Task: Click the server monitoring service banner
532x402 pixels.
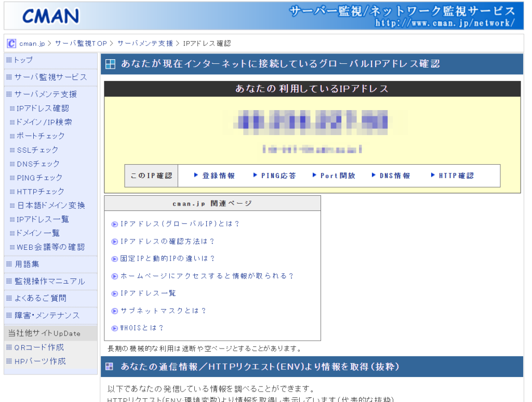Action: pos(402,16)
